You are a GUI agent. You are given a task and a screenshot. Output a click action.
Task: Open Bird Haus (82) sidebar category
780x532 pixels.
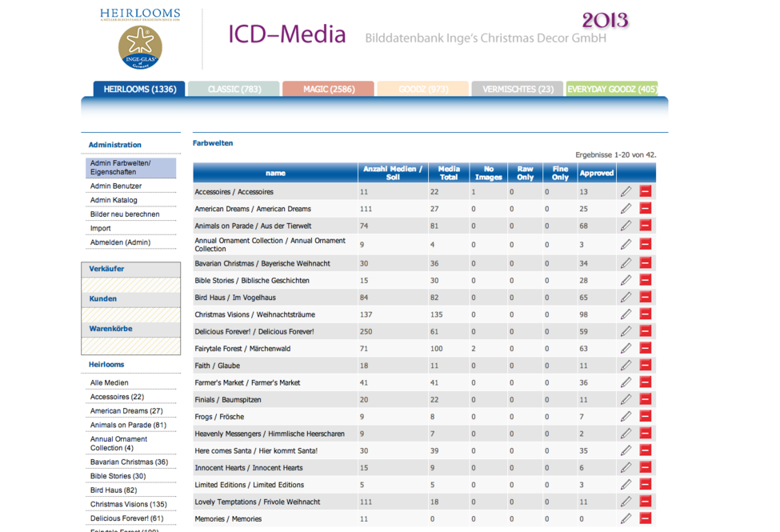coord(114,490)
